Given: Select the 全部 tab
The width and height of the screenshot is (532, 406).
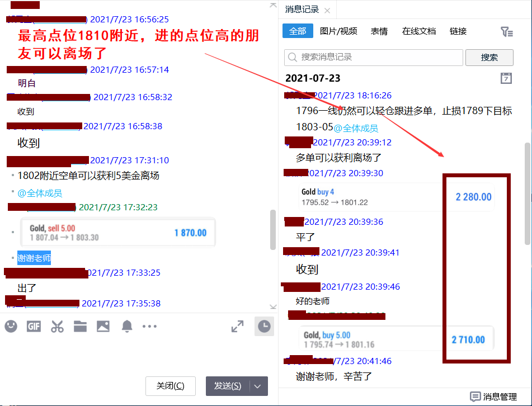Looking at the screenshot, I should tap(298, 31).
